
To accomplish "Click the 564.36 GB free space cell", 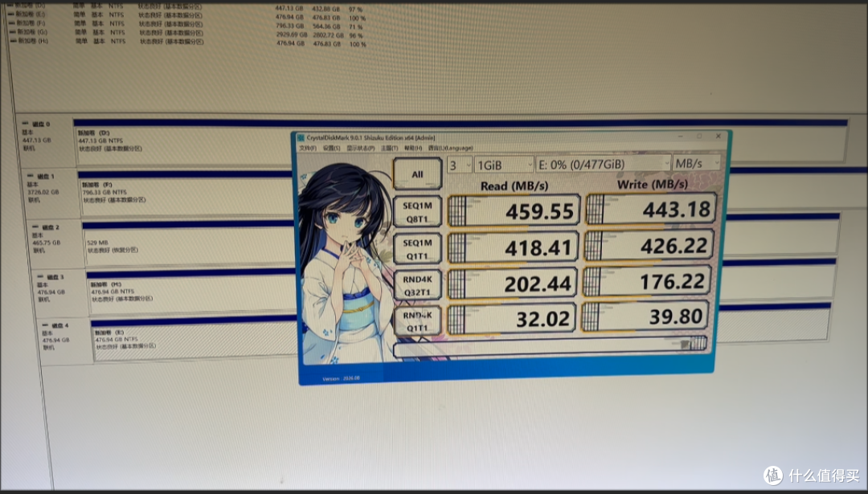I will pos(326,27).
